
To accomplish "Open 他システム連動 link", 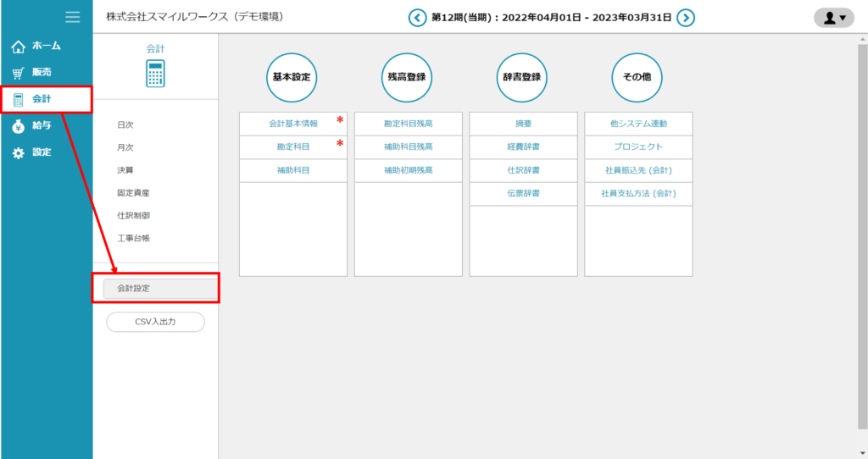I will click(x=639, y=124).
